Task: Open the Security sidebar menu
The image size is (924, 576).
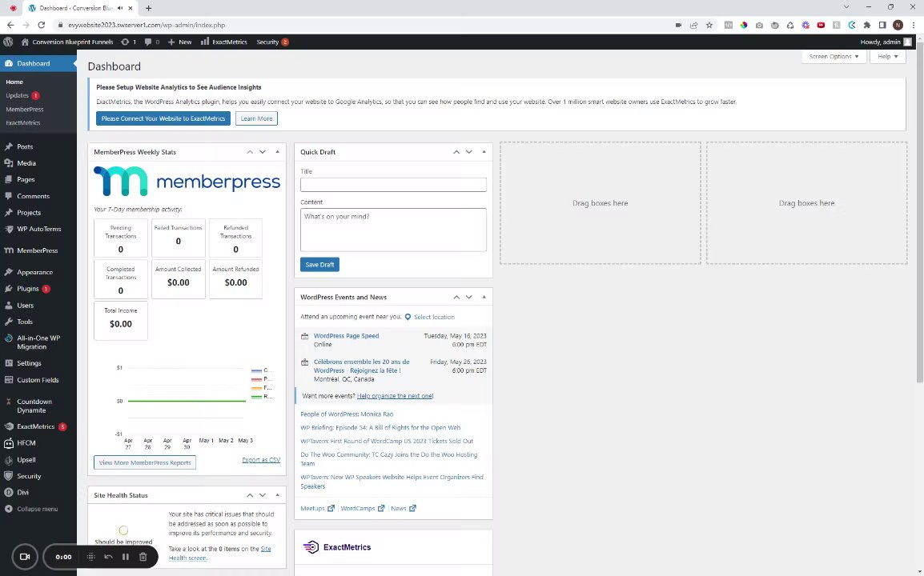Action: (x=29, y=476)
